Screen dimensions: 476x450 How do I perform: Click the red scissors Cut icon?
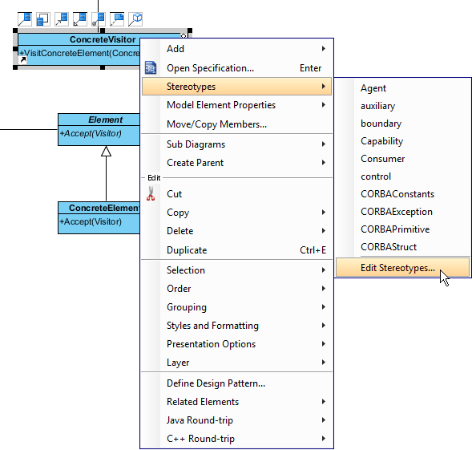click(x=151, y=194)
